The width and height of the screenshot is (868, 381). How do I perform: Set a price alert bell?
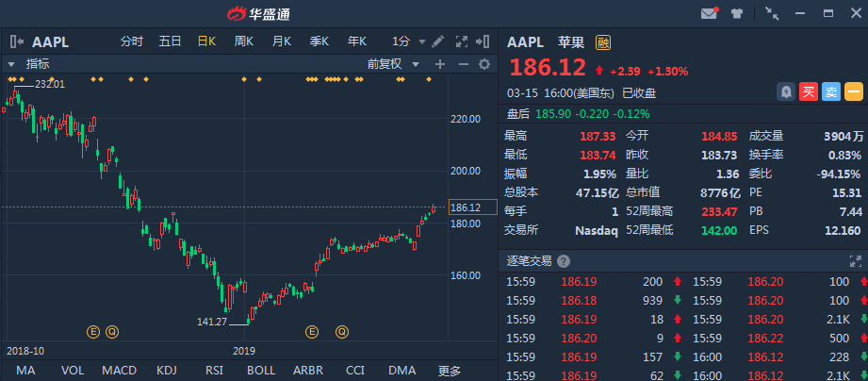(x=785, y=91)
